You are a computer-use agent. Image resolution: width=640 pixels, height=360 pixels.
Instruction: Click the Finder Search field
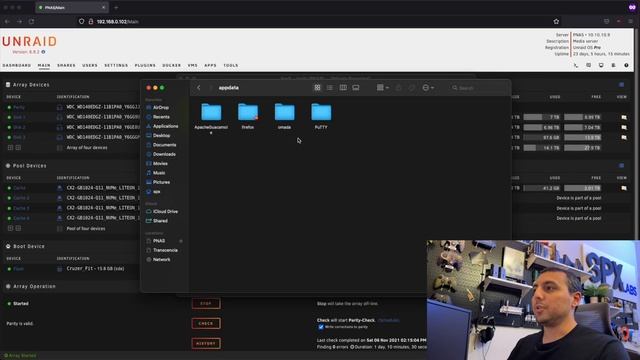[478, 88]
